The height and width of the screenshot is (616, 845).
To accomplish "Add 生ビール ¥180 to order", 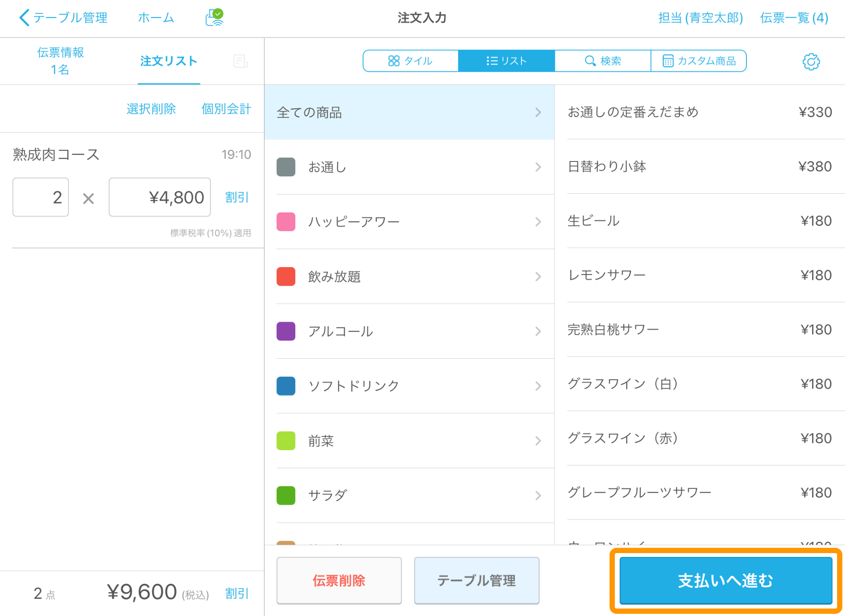I will tap(699, 221).
